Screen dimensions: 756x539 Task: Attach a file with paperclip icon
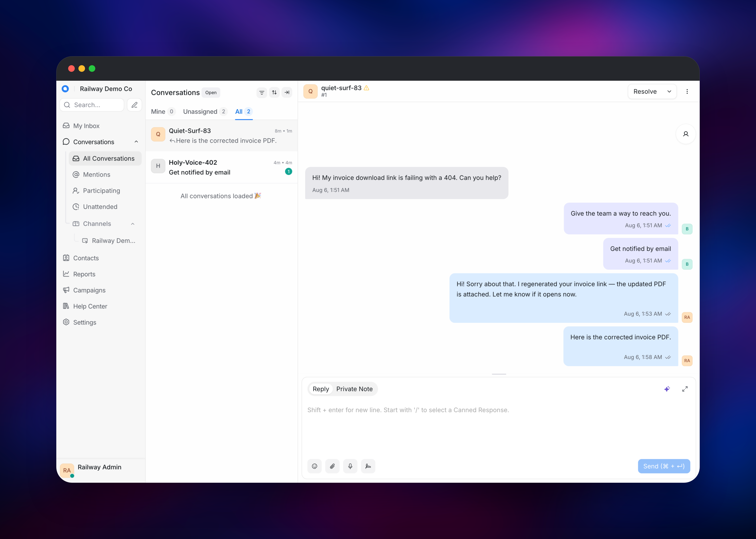pyautogui.click(x=332, y=466)
